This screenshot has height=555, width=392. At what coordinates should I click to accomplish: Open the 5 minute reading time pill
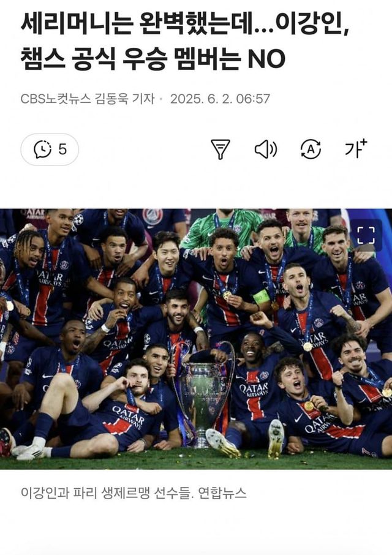pyautogui.click(x=50, y=149)
